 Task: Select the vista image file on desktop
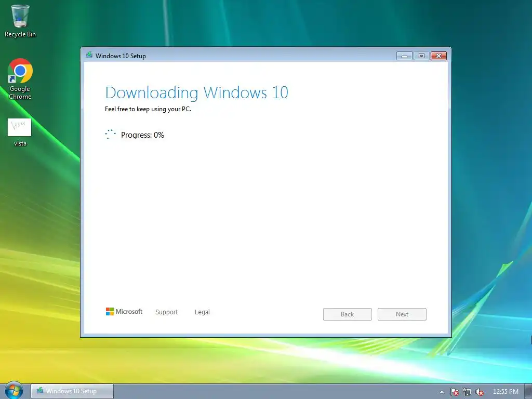[x=20, y=132]
